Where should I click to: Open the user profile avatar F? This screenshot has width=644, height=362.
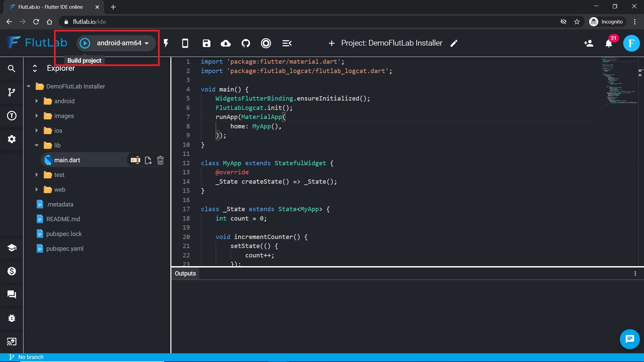point(631,43)
